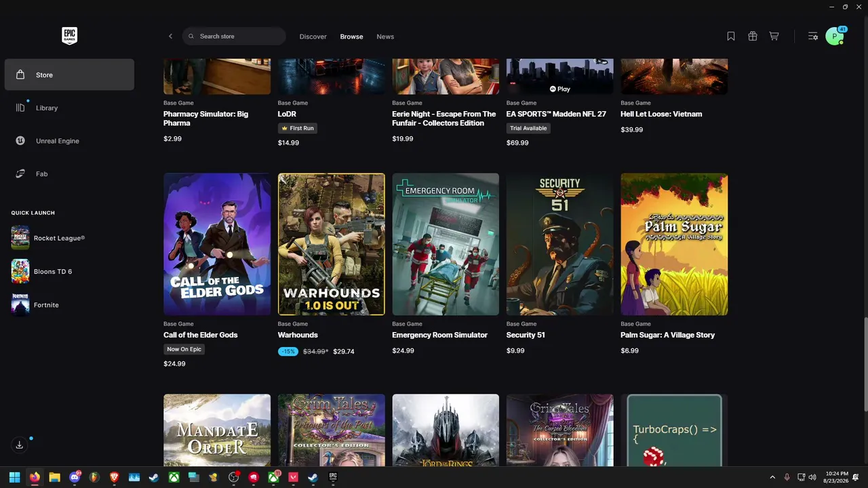Open the Eerie Night Collectors Edition title
The image size is (868, 488).
point(444,119)
